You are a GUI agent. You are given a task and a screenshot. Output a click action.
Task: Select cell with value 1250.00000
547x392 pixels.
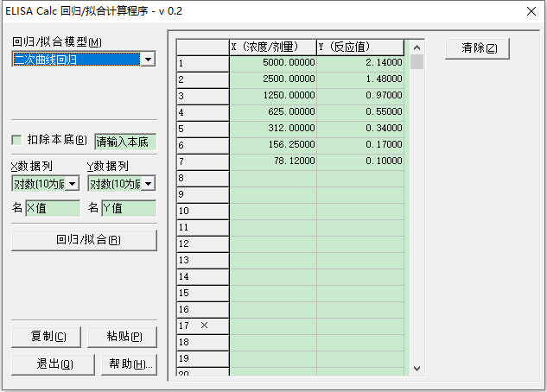pos(273,96)
